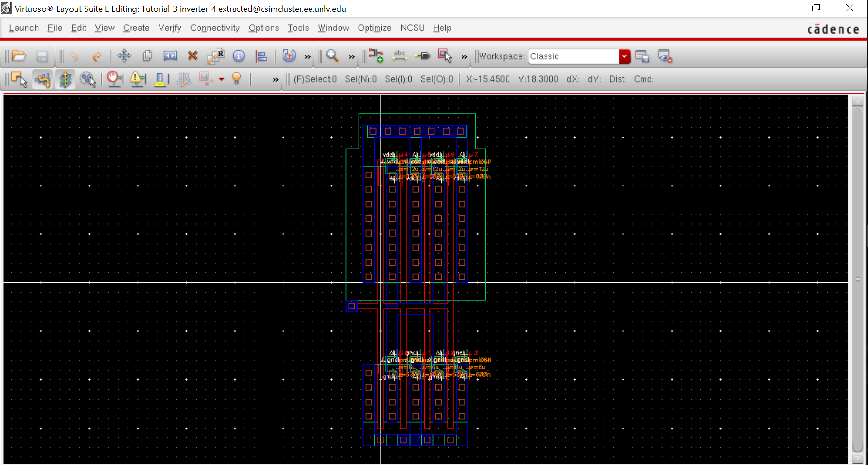
Task: Expand the small red arrow dropdown
Action: 221,79
